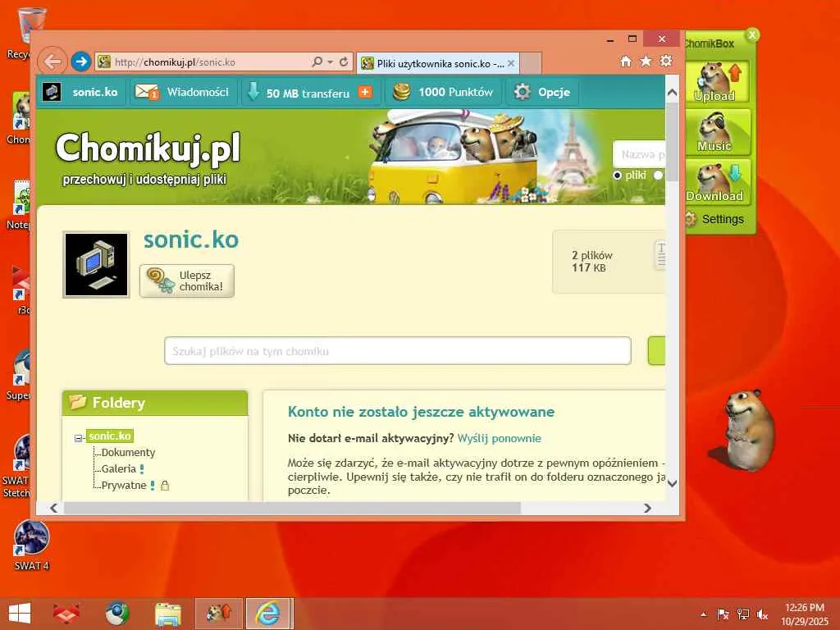Image resolution: width=840 pixels, height=630 pixels.
Task: Click the green search button beside search field
Action: coord(657,351)
